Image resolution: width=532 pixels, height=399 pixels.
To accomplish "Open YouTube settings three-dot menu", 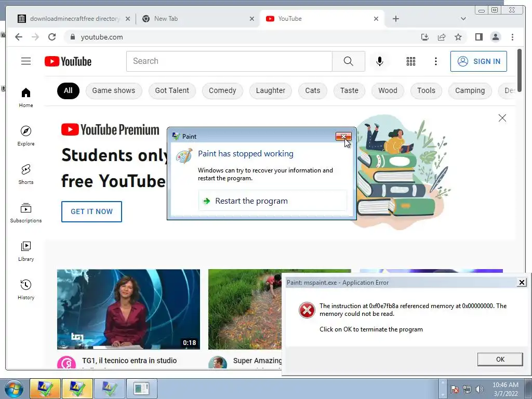I will (436, 61).
